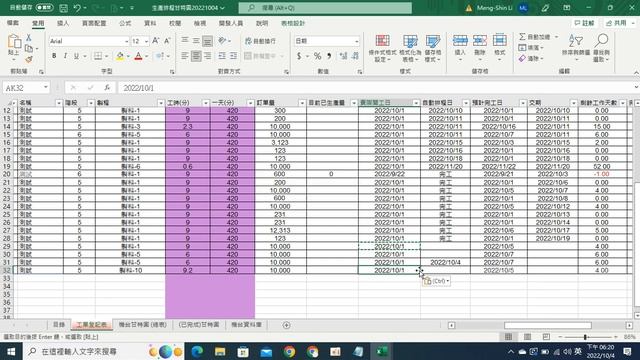The image size is (640, 360).
Task: Expand the Name Box AK32 dropdown
Action: pyautogui.click(x=46, y=87)
